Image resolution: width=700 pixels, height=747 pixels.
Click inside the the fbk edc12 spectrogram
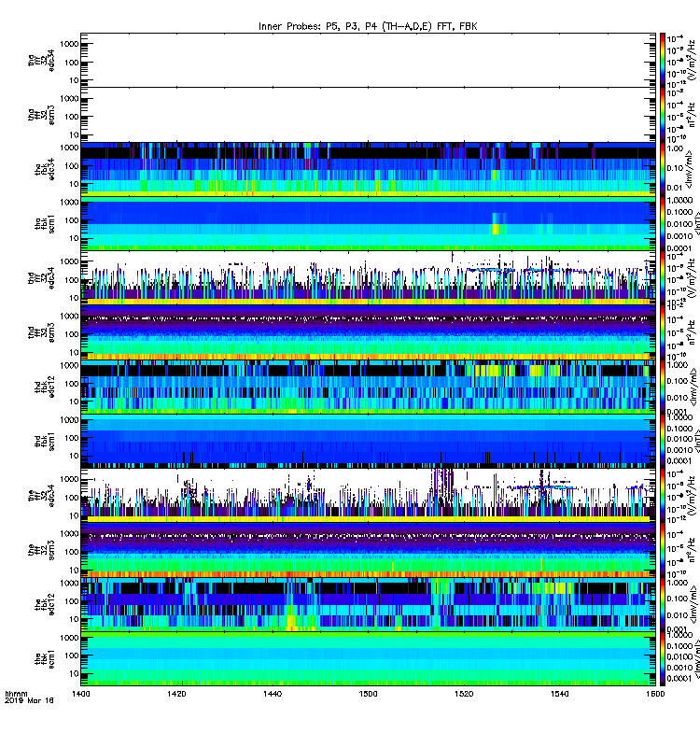368,605
